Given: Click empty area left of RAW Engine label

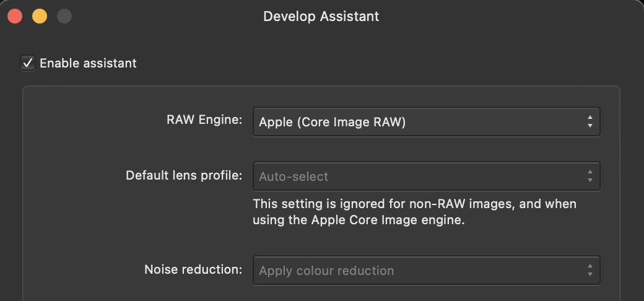Looking at the screenshot, I should pyautogui.click(x=95, y=120).
